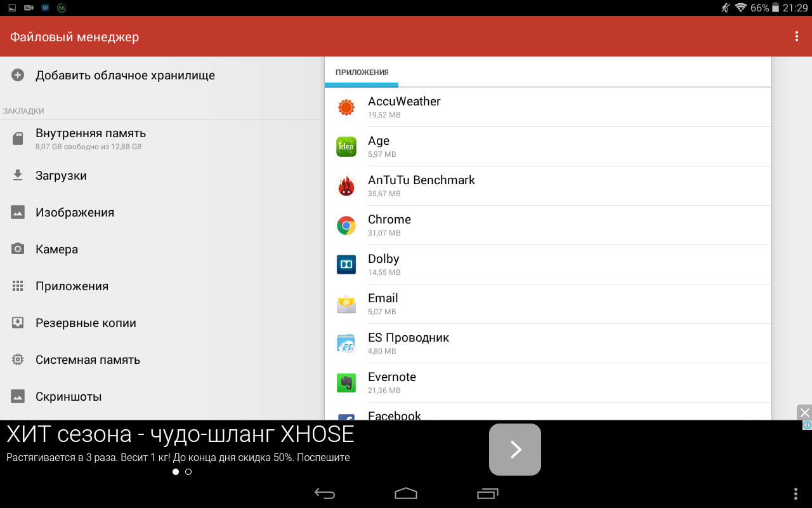Tap the Файловый менеджер title
This screenshot has height=508, width=812.
tap(74, 37)
